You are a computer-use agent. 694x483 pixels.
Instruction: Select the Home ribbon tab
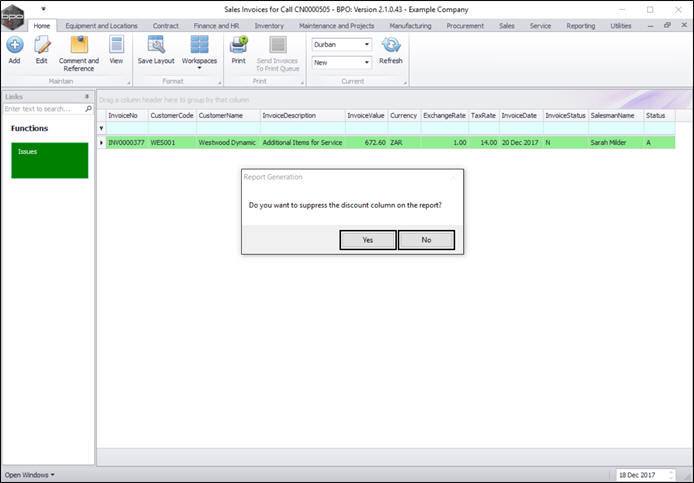42,26
